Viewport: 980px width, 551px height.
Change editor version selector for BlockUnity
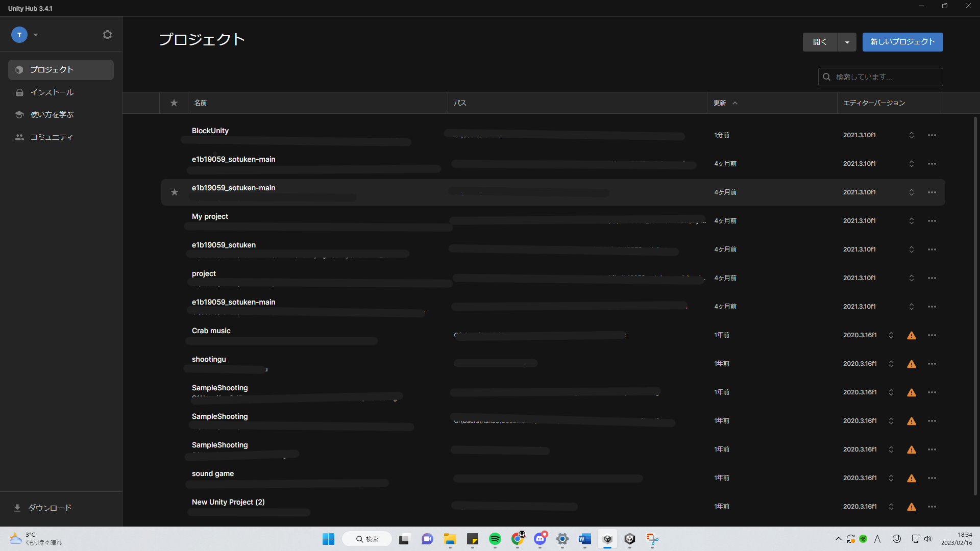tap(911, 135)
